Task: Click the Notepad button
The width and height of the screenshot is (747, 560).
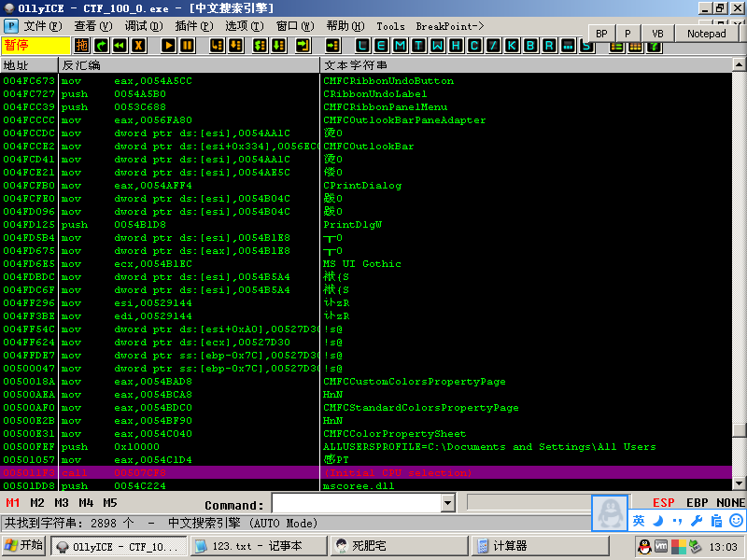Action: 706,34
